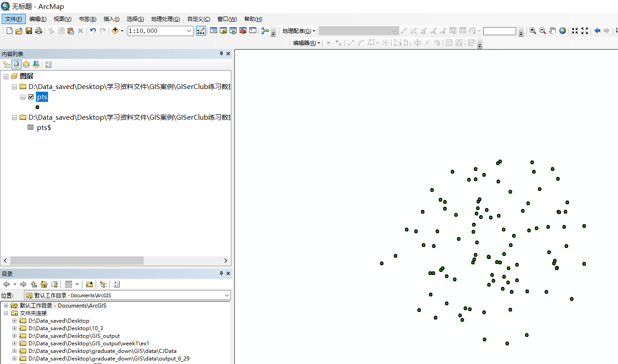The image size is (618, 364).
Task: Open the Add Data dropdown arrow
Action: [122, 31]
